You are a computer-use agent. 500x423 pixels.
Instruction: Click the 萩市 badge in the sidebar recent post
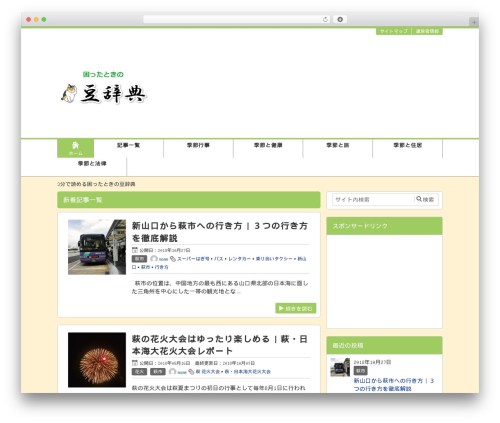pos(361,370)
